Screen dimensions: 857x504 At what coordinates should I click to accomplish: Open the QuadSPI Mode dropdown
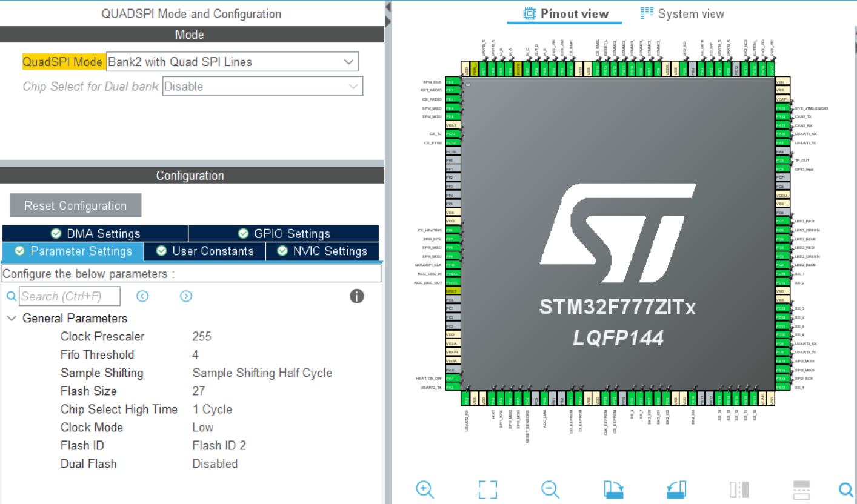[232, 62]
